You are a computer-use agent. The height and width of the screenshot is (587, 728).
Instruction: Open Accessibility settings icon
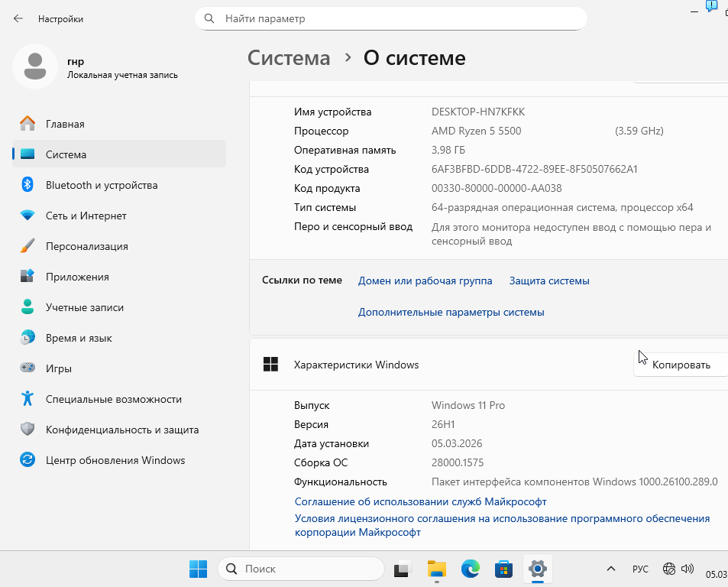(28, 399)
